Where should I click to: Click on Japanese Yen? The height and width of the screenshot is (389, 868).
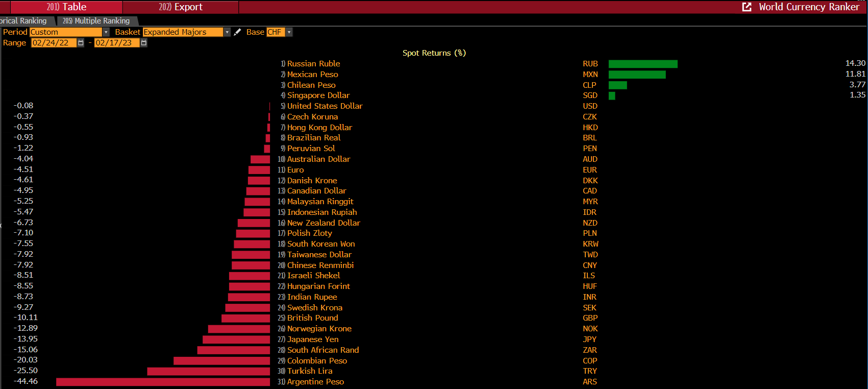pyautogui.click(x=313, y=339)
